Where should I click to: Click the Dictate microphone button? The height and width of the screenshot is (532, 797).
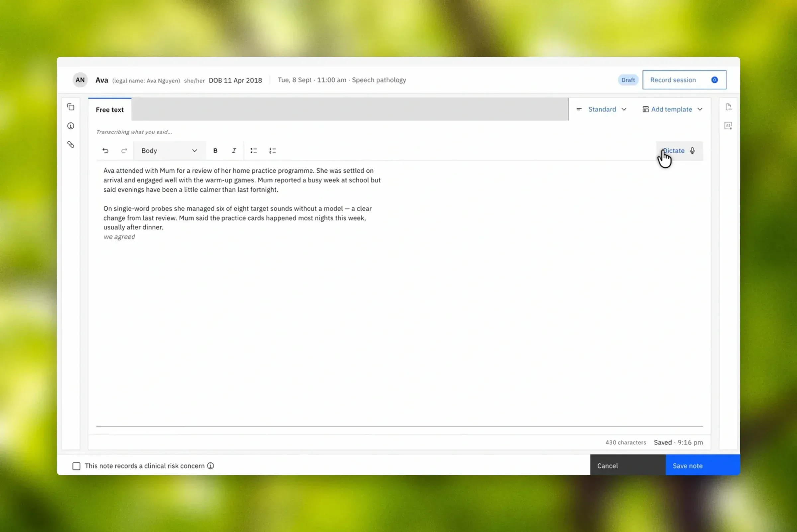(679, 151)
